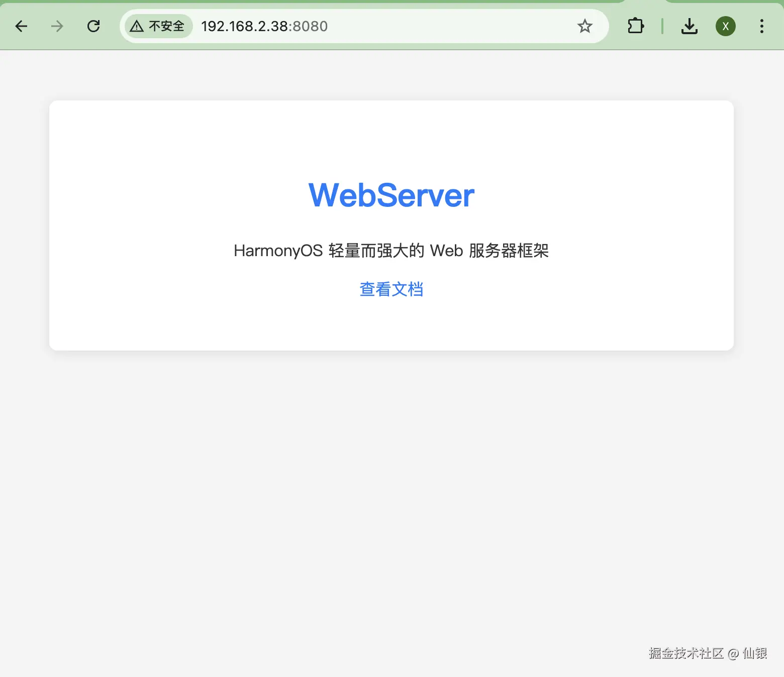Screen dimensions: 784x677
Task: Open the profile avatar labeled X
Action: point(726,26)
